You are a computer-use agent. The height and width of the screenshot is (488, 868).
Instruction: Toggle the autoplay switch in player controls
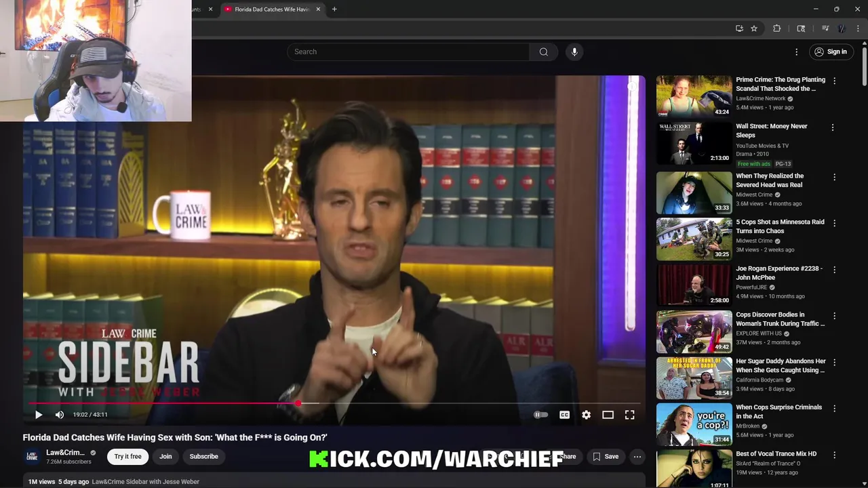click(x=540, y=415)
